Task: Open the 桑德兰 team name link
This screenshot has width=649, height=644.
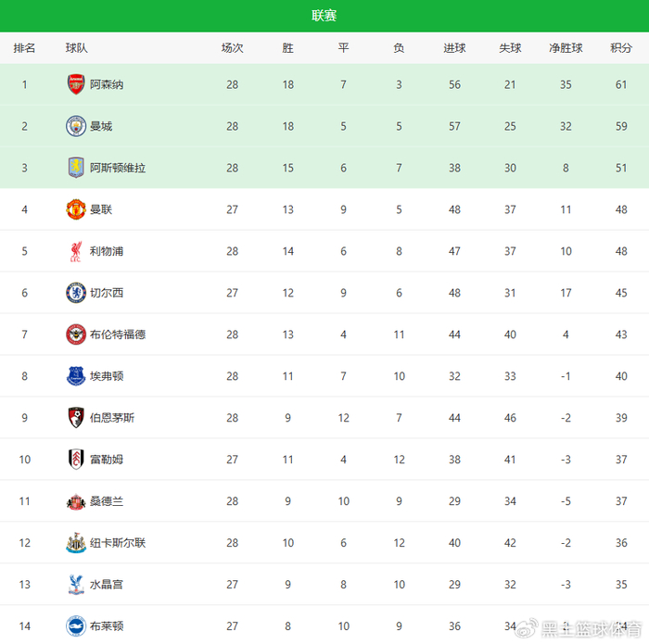Action: tap(107, 501)
